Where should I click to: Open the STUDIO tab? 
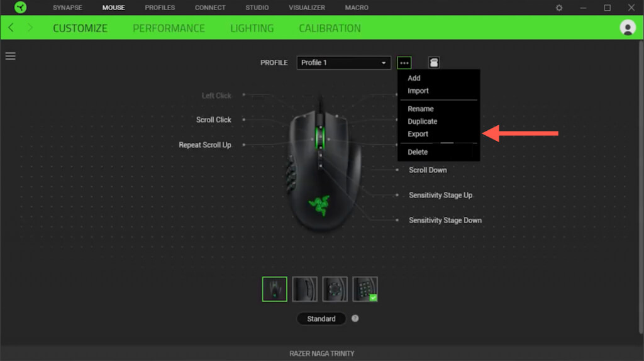(257, 8)
